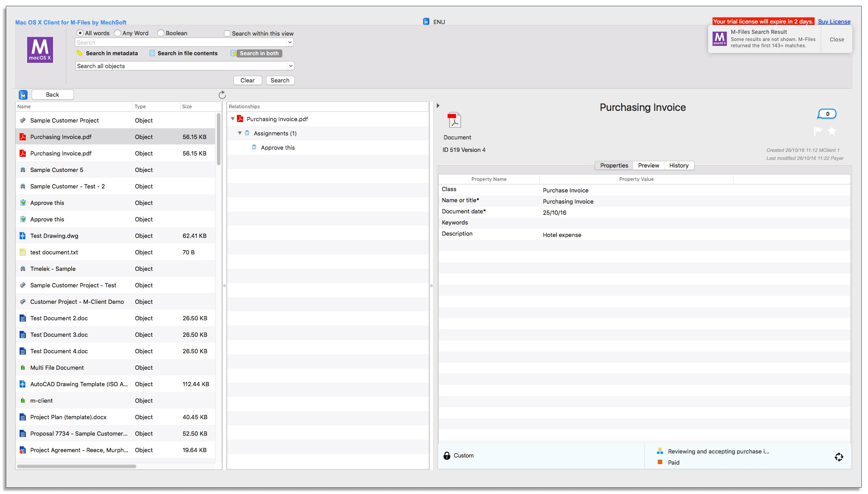Select 'AutoCAD Drawing Template (ISO A...' row
Image resolution: width=868 pixels, height=494 pixels.
(x=115, y=384)
